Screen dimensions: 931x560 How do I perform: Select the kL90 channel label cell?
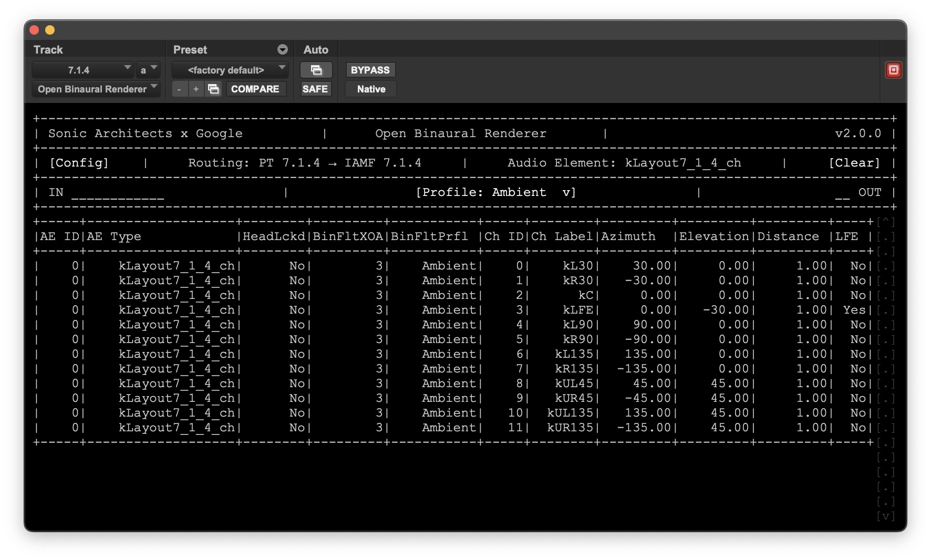[x=578, y=325]
